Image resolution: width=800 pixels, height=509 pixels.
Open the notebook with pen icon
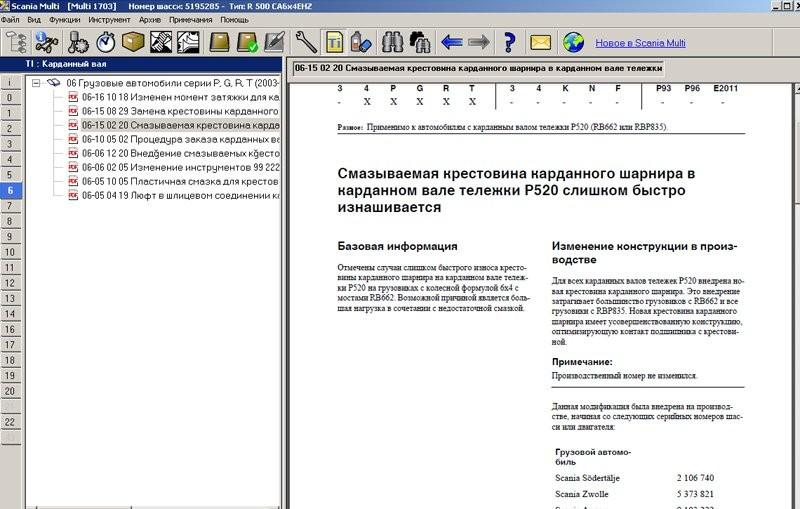pyautogui.click(x=274, y=42)
